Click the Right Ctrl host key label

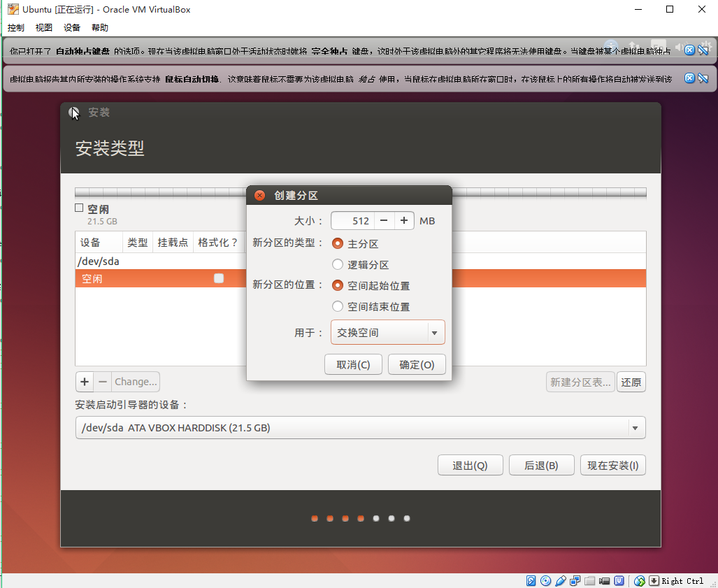coord(682,581)
